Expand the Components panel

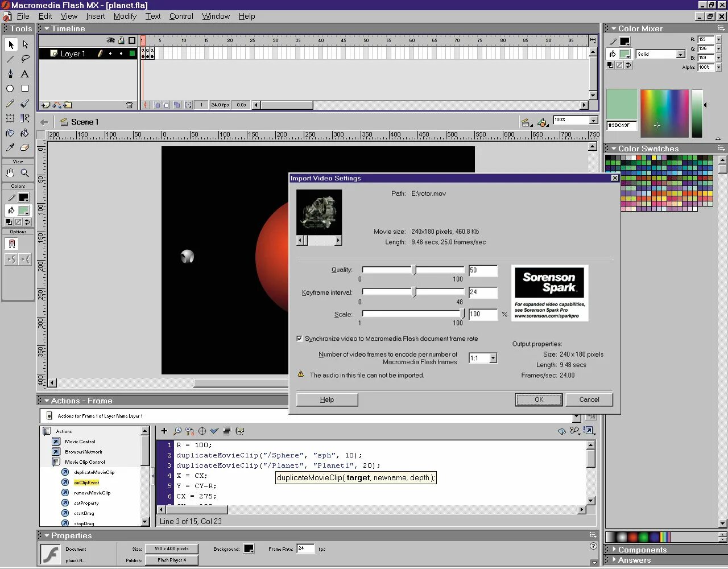614,550
